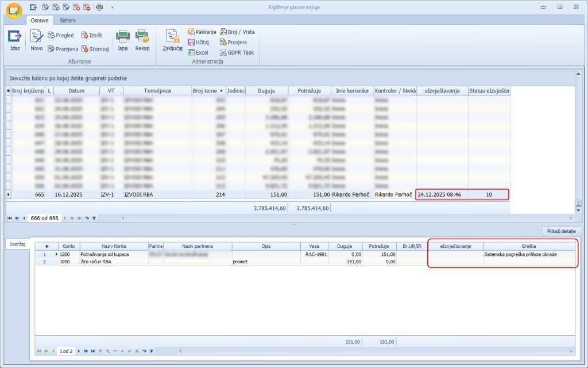Image resolution: width=588 pixels, height=368 pixels.
Task: Delete the record with Izbriši
Action: click(92, 36)
